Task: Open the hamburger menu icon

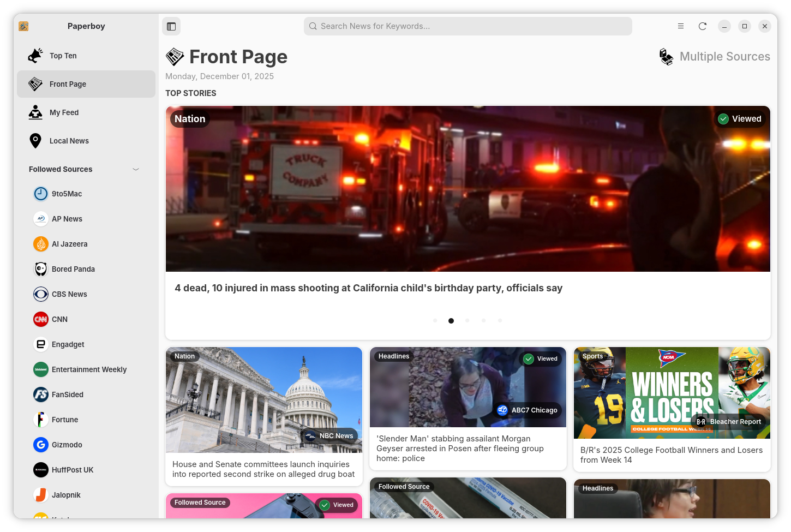Action: click(x=680, y=26)
